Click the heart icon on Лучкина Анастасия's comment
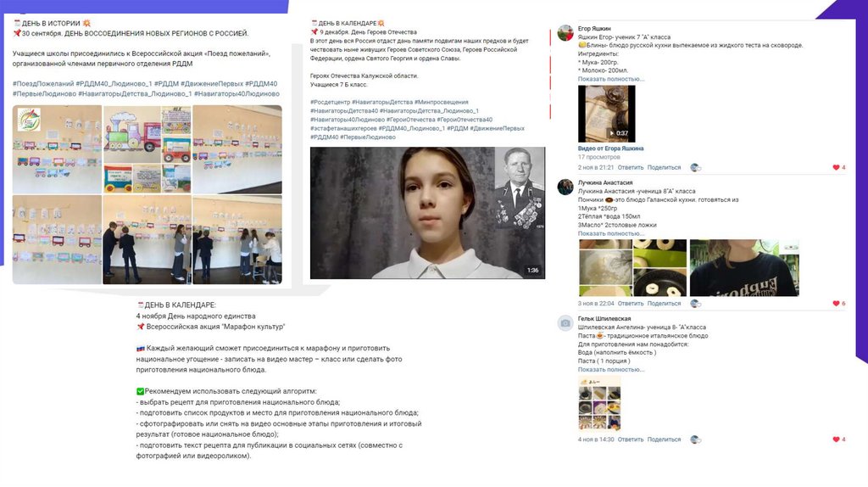The width and height of the screenshot is (868, 487). 836,303
